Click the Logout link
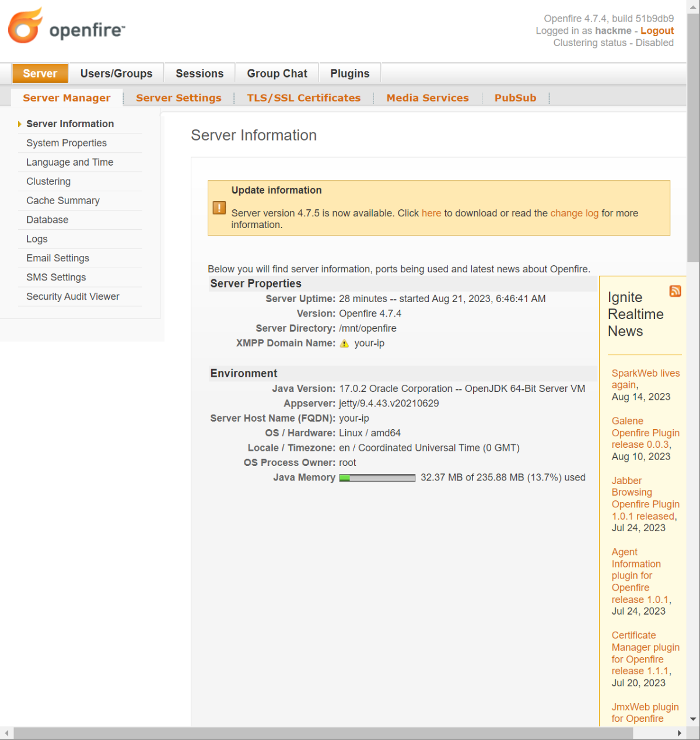700x740 pixels. 657,31
